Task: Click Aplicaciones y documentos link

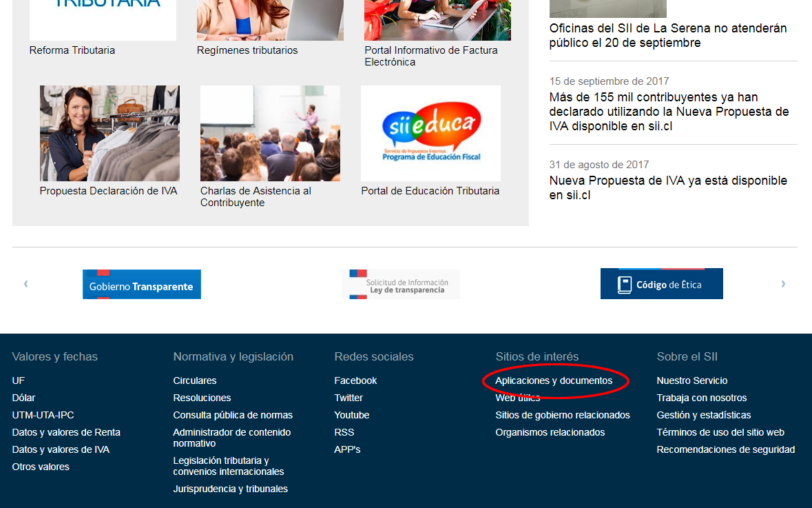Action: (x=554, y=380)
